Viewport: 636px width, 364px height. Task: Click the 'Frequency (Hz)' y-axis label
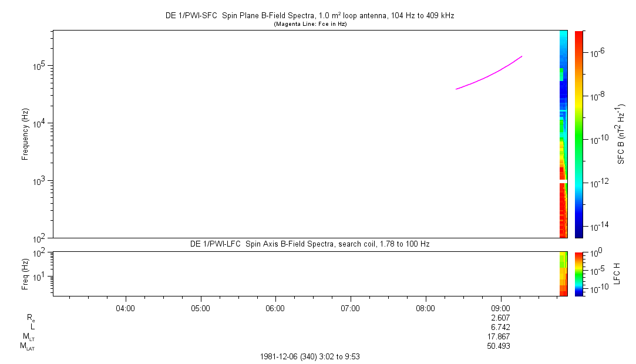[25, 134]
